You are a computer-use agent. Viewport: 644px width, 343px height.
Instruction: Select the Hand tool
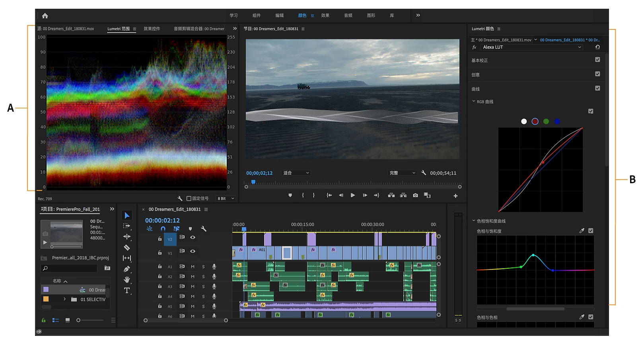127,280
